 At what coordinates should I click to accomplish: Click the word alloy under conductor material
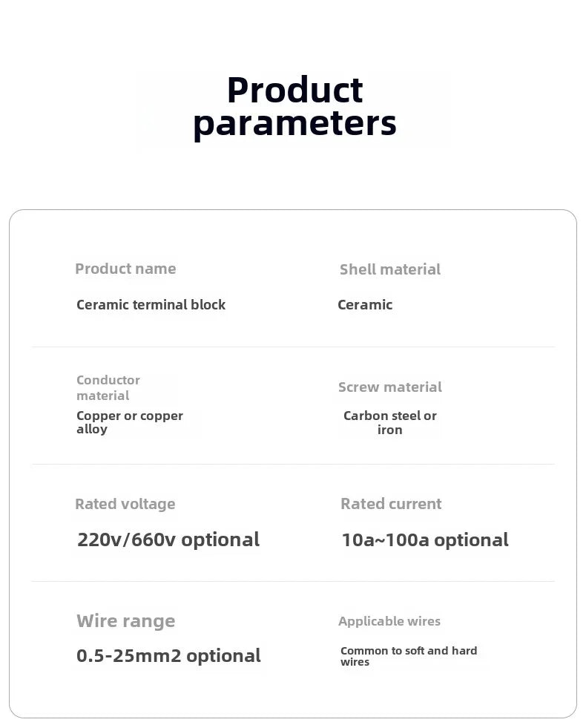pyautogui.click(x=92, y=430)
